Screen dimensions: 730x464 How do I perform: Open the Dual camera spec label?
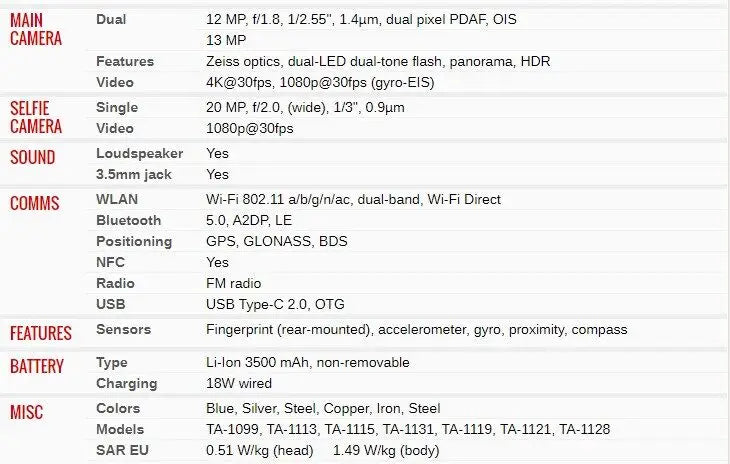point(111,20)
